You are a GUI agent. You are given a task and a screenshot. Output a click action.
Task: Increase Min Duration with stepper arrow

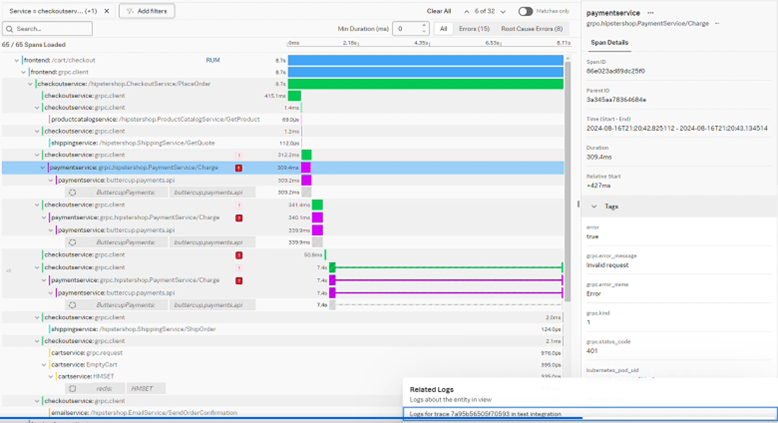[426, 26]
